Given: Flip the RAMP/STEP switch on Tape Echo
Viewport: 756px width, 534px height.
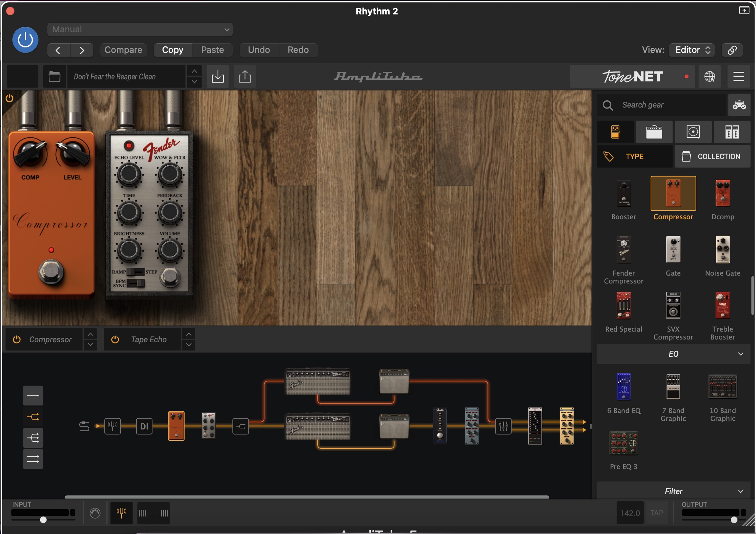Looking at the screenshot, I should click(136, 272).
